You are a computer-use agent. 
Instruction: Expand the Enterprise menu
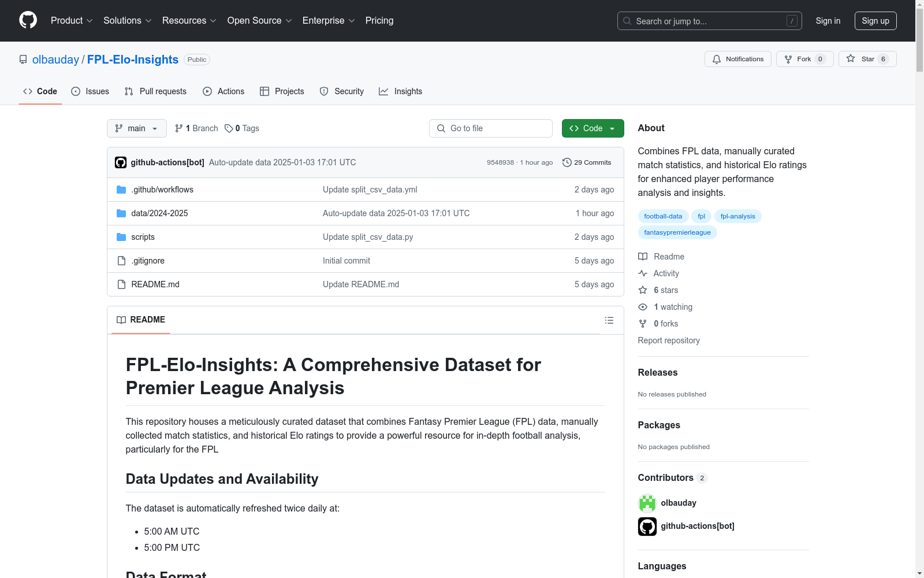[x=329, y=20]
